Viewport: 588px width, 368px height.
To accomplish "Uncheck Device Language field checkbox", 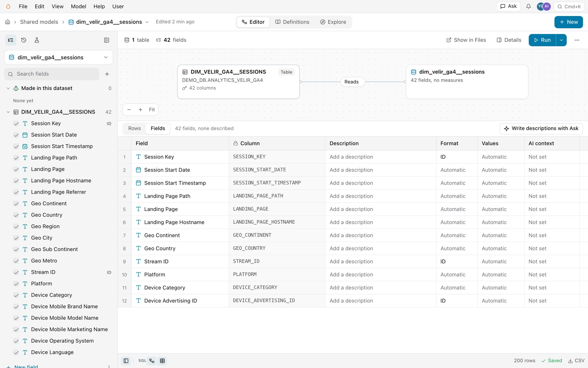I will click(16, 353).
